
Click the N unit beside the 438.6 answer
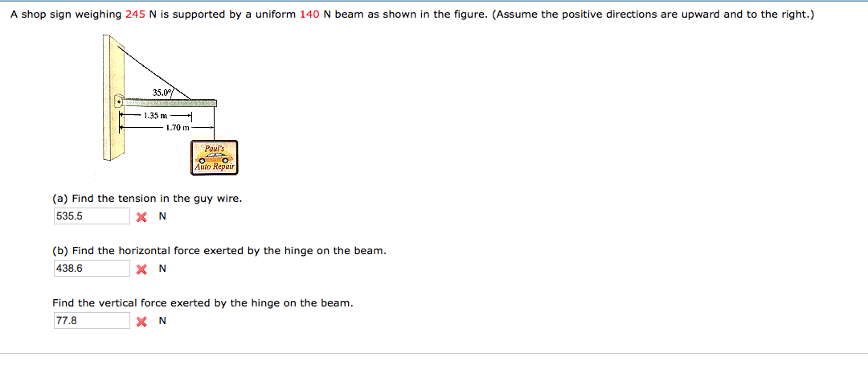tap(162, 269)
